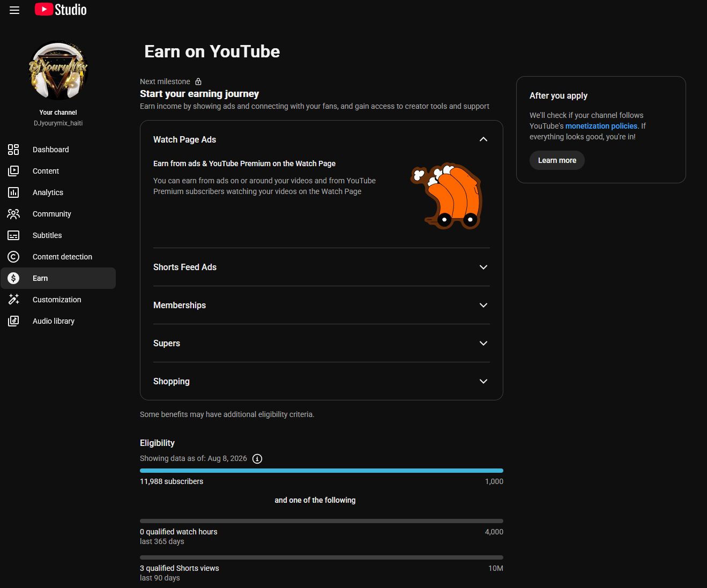The image size is (707, 588).
Task: Click the "After you apply" heading
Action: coord(559,95)
